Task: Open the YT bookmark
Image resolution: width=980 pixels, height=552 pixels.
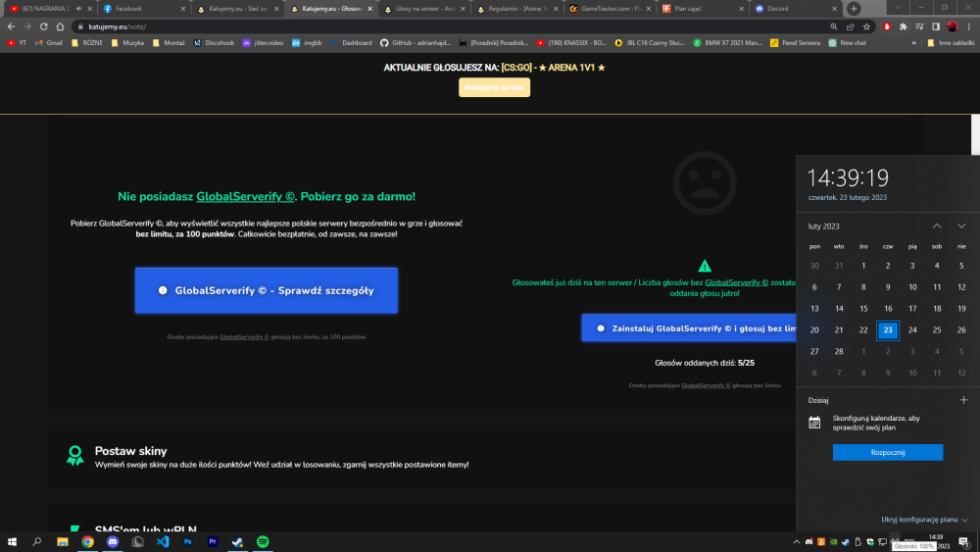Action: [17, 43]
